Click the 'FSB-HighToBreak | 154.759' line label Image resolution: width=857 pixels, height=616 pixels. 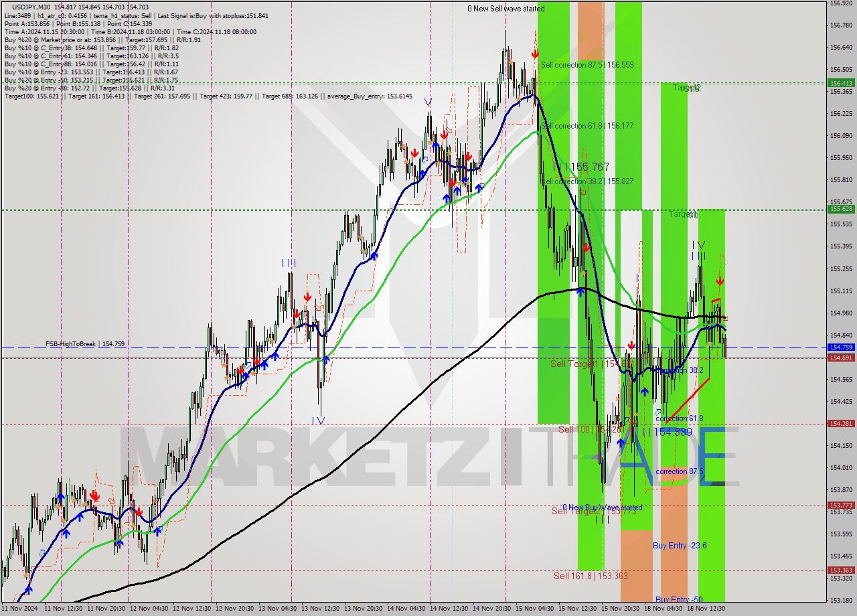tap(85, 344)
